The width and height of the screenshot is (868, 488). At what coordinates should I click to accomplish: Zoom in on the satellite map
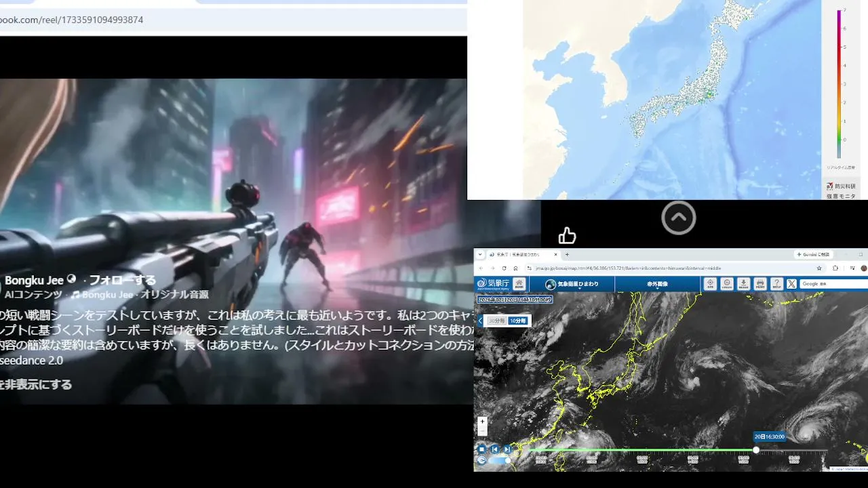coord(482,422)
